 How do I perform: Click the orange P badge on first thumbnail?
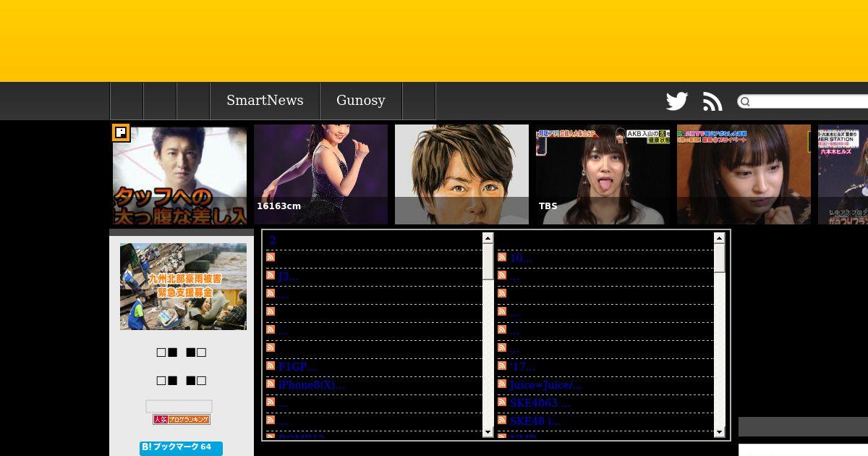pos(121,132)
